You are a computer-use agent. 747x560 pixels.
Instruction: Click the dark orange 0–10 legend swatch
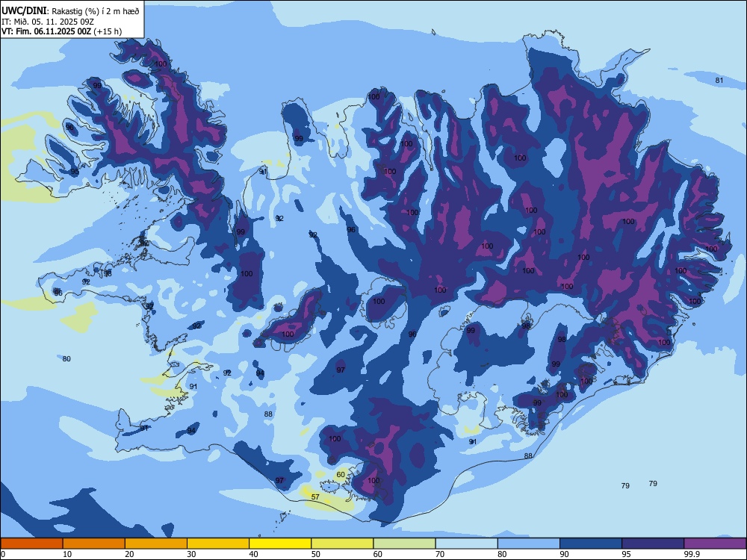pos(31,544)
